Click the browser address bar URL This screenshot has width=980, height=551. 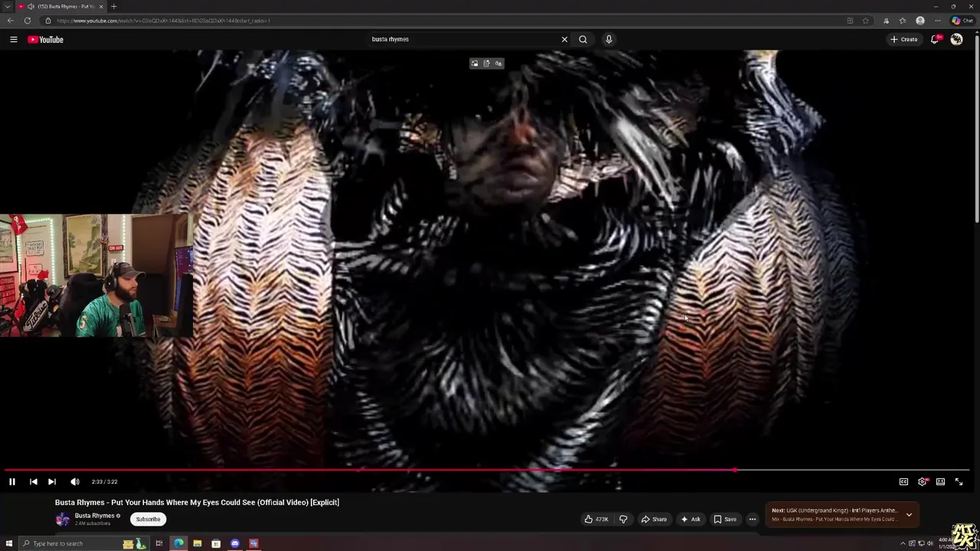[163, 21]
